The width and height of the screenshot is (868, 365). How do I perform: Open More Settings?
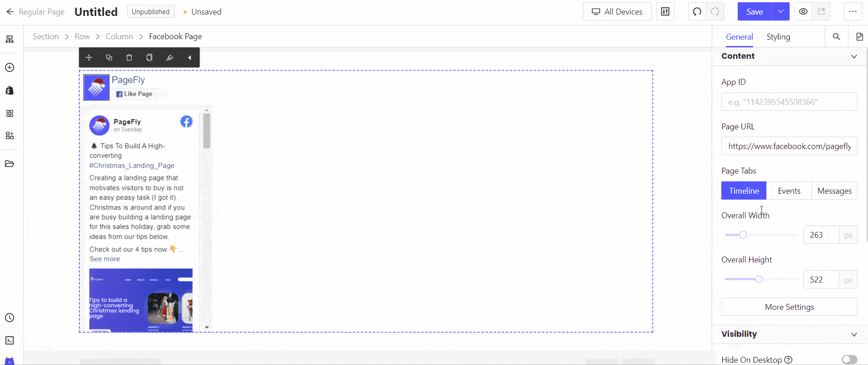tap(789, 307)
